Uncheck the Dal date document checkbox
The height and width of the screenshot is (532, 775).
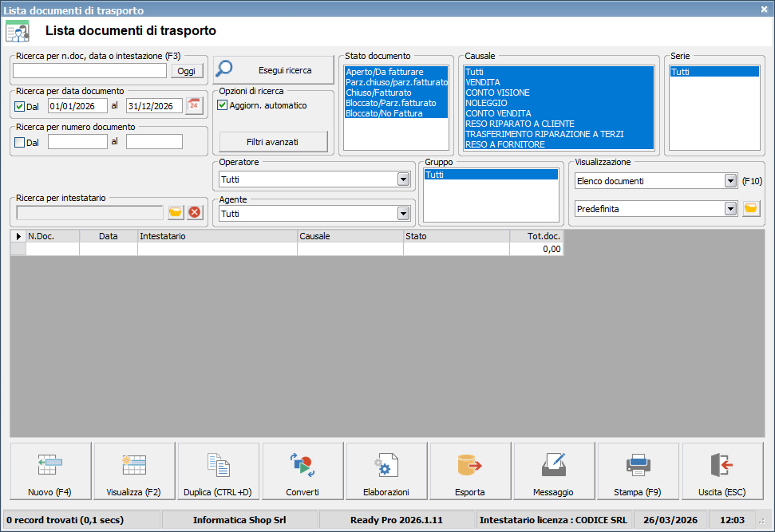tap(20, 106)
